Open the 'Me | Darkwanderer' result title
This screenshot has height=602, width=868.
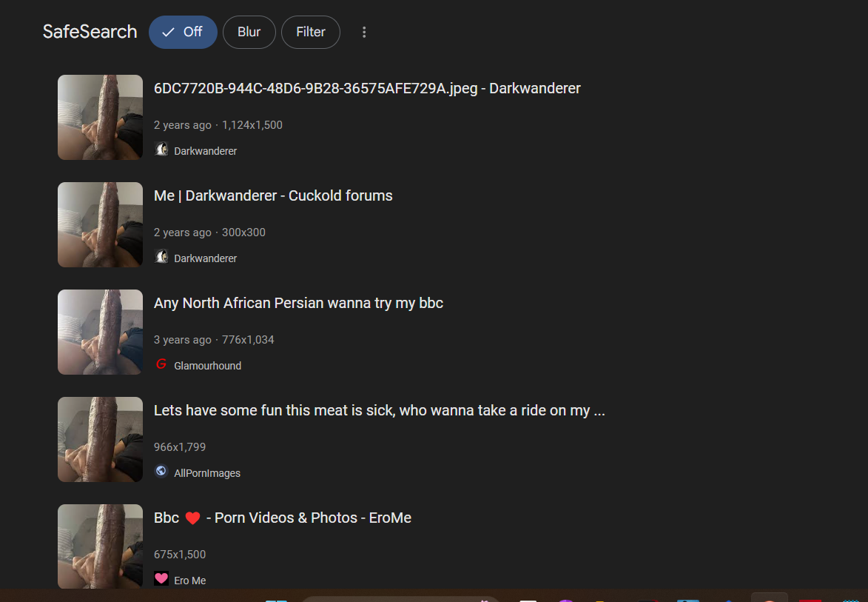[x=273, y=195]
